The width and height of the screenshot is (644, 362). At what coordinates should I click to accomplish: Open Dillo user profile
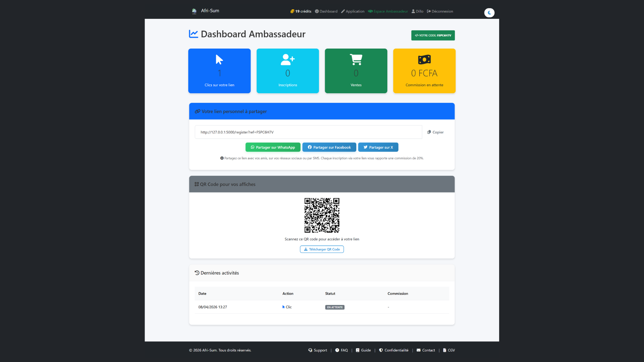click(417, 11)
